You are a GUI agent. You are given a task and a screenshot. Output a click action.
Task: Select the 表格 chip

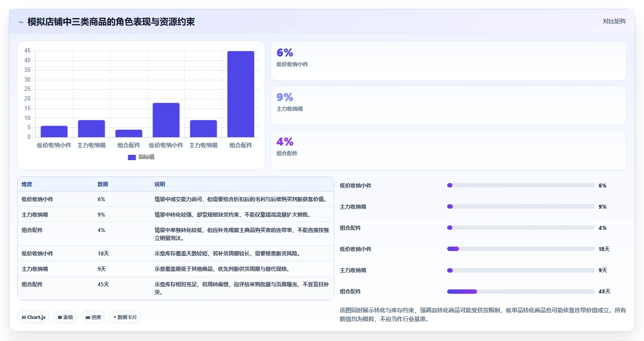(65, 317)
